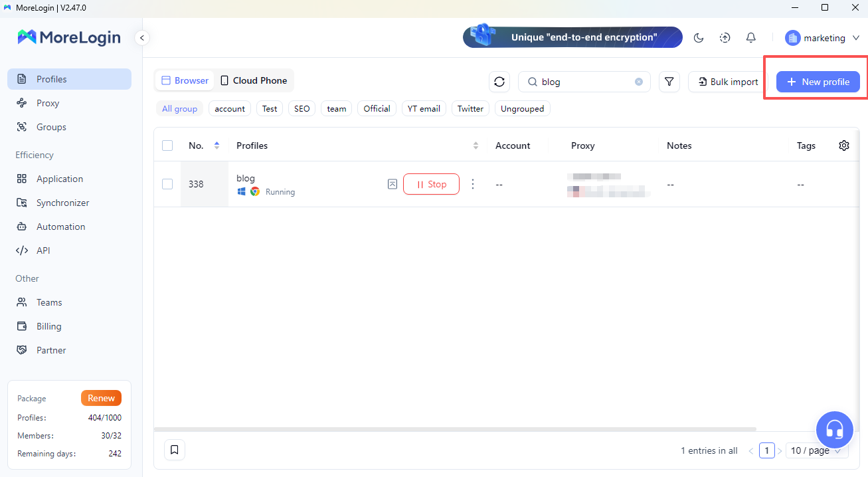868x477 pixels.
Task: Refresh the profile list
Action: [x=499, y=81]
